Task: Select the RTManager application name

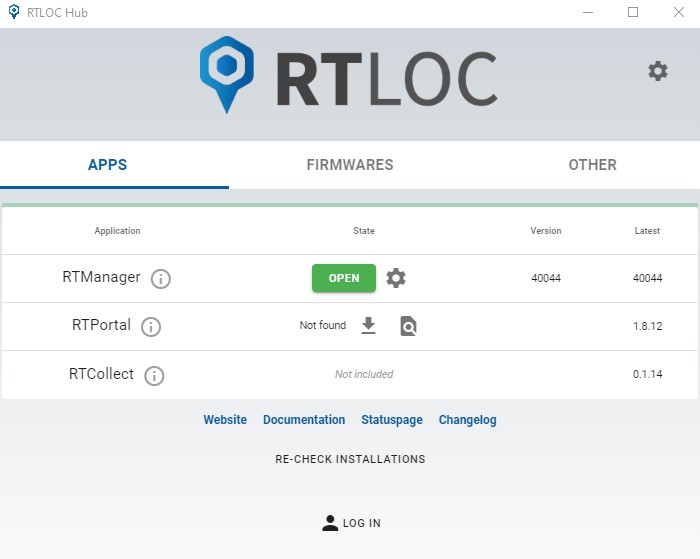Action: (x=101, y=277)
